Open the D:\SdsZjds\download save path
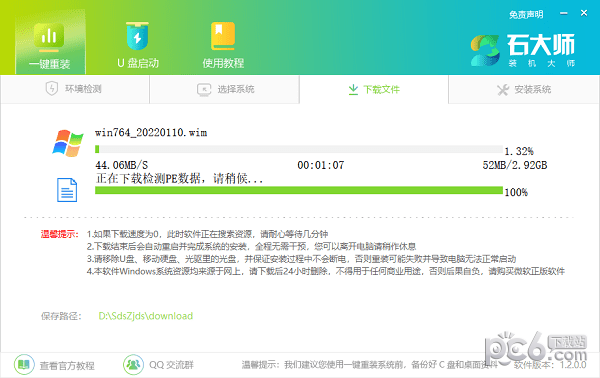 pyautogui.click(x=145, y=316)
